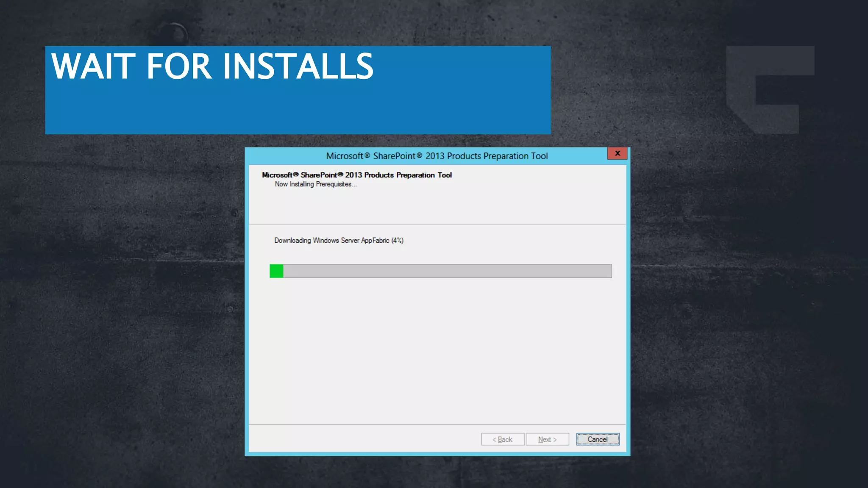Click the bold Products Preparation Tool heading
Screen dimensions: 868x488
point(357,175)
